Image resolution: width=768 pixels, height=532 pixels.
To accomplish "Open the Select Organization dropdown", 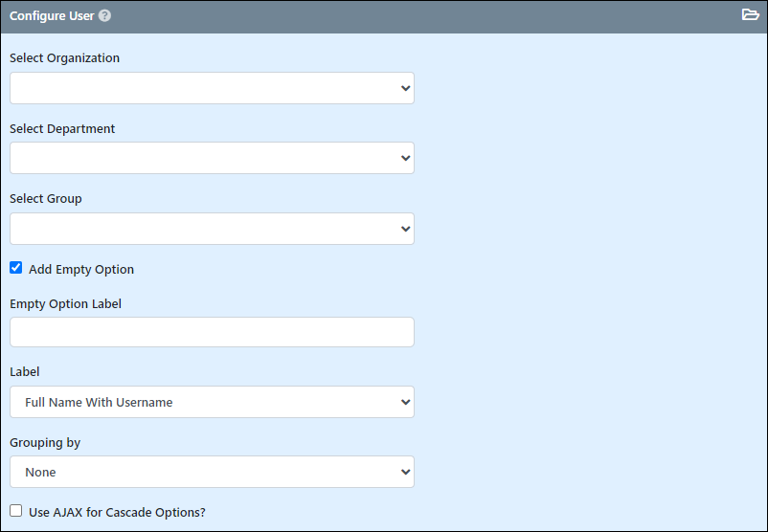I will coord(212,88).
